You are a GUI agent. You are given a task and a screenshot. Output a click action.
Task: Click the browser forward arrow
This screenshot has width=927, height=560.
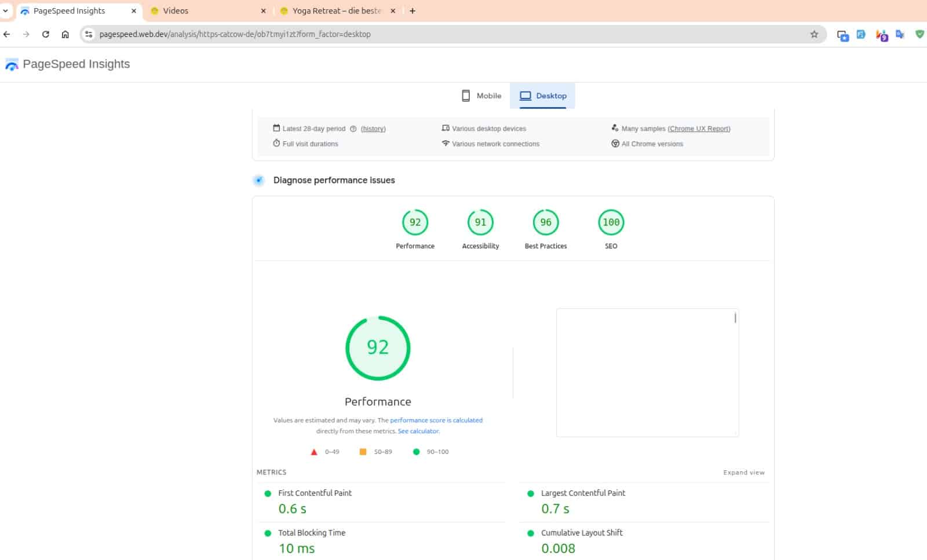[x=26, y=34]
